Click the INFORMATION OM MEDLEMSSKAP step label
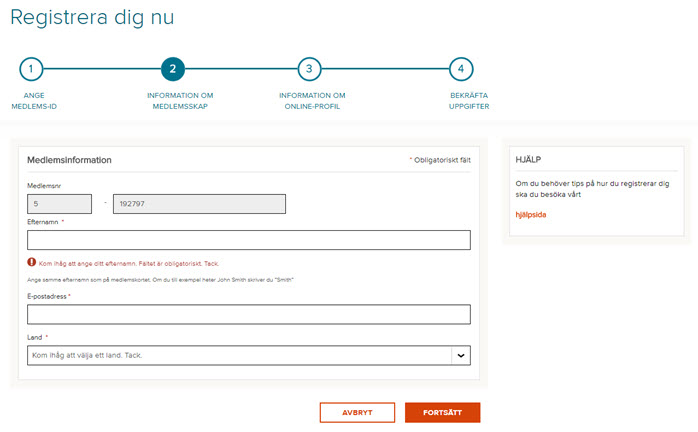Viewport: 698px width, 432px height. click(x=180, y=101)
